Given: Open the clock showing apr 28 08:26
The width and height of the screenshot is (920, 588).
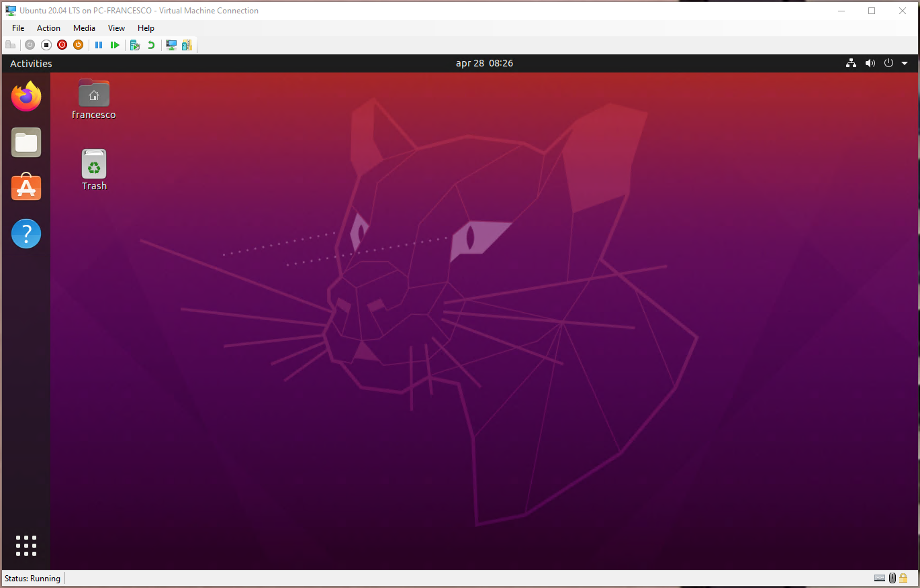Looking at the screenshot, I should point(484,62).
